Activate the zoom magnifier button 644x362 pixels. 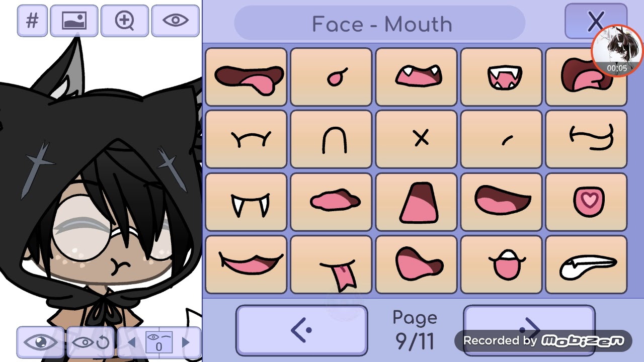[124, 21]
